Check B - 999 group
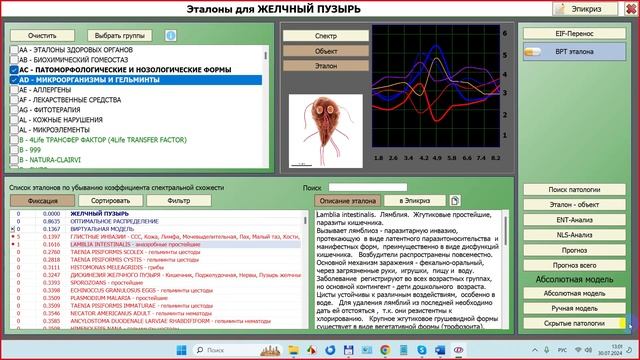This screenshot has height=360, width=640. [14, 150]
